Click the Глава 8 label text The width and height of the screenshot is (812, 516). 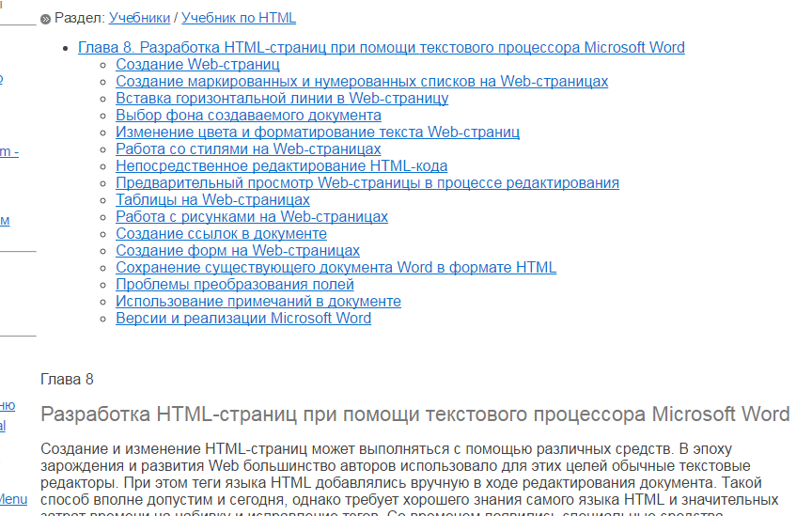pyautogui.click(x=68, y=380)
